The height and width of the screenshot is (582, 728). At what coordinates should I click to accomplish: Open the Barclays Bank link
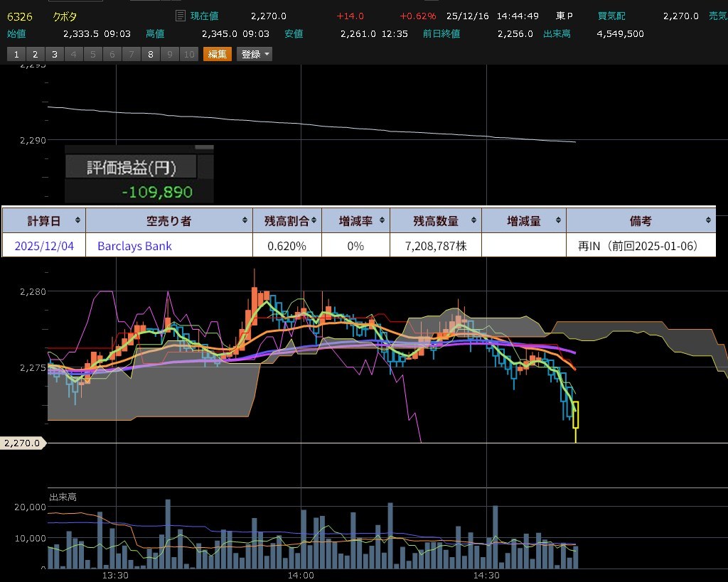coord(134,246)
